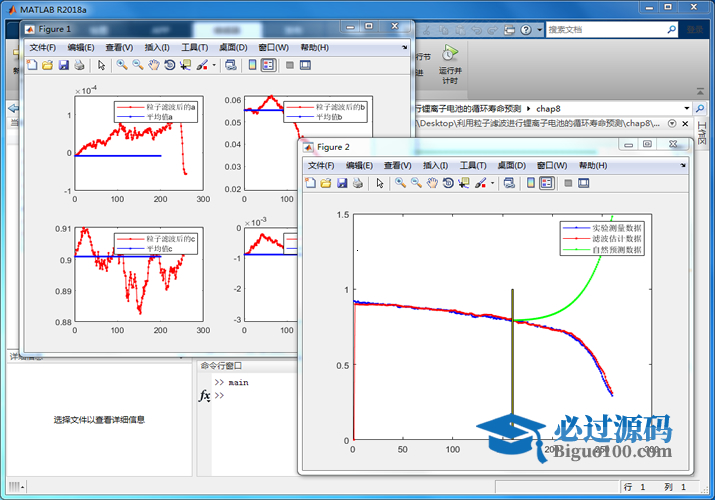Click search magnifier in documentation search box

671,30
